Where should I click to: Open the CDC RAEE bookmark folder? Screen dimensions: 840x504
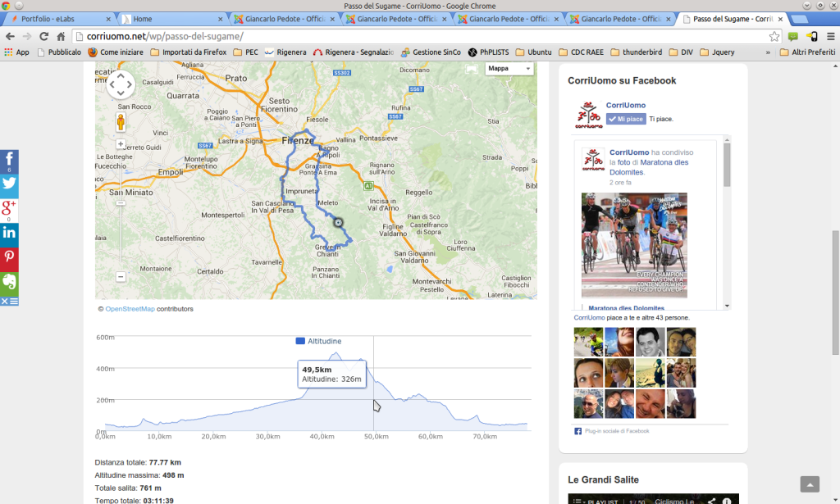582,52
